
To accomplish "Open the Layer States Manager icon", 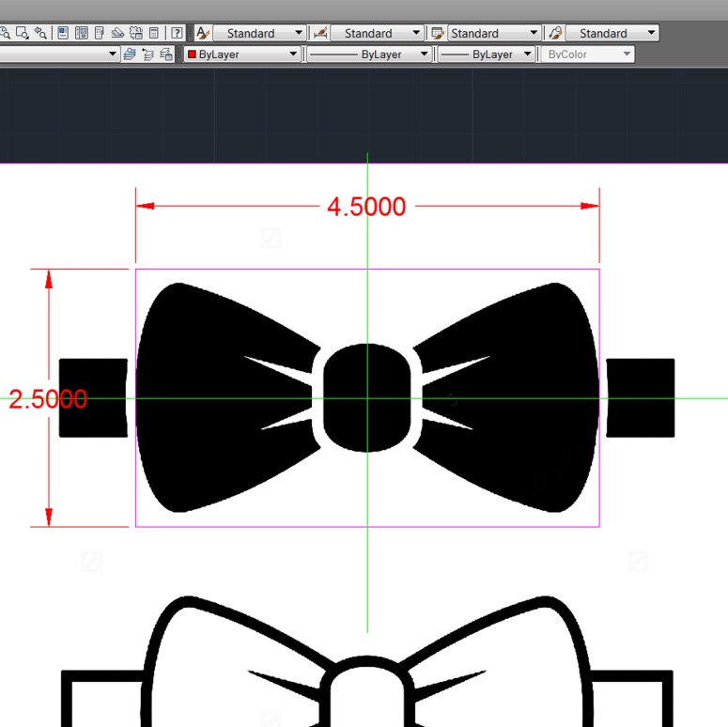I will 165,54.
